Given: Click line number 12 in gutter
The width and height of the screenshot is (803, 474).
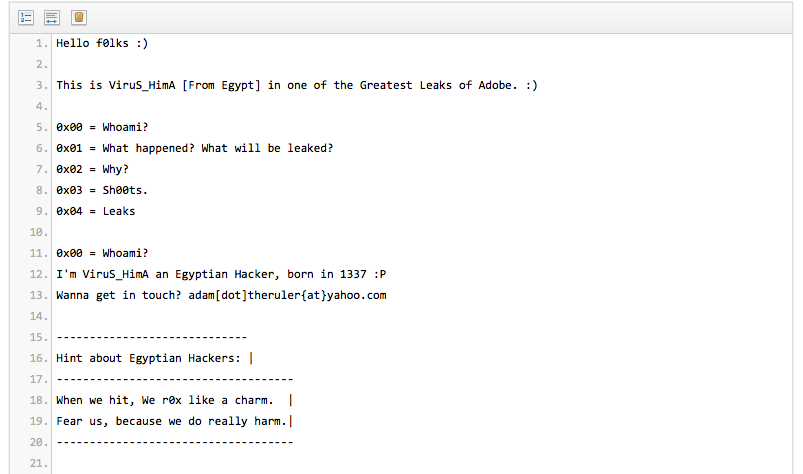Looking at the screenshot, I should [38, 274].
